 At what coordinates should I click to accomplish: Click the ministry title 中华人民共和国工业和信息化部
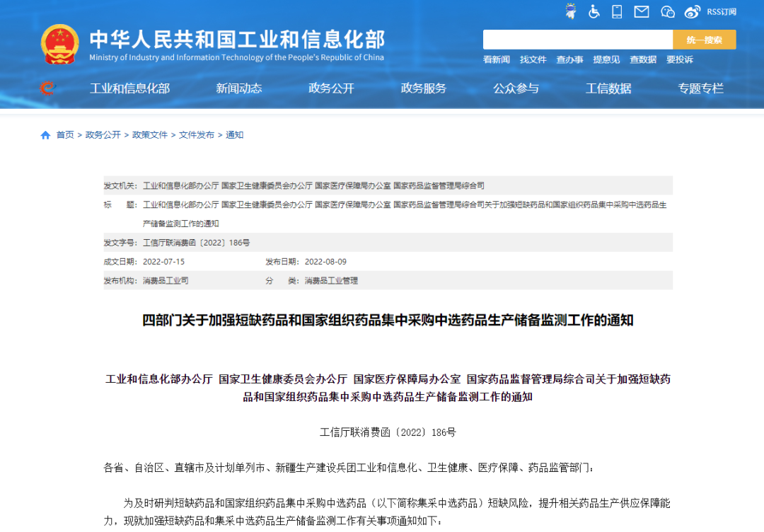237,40
